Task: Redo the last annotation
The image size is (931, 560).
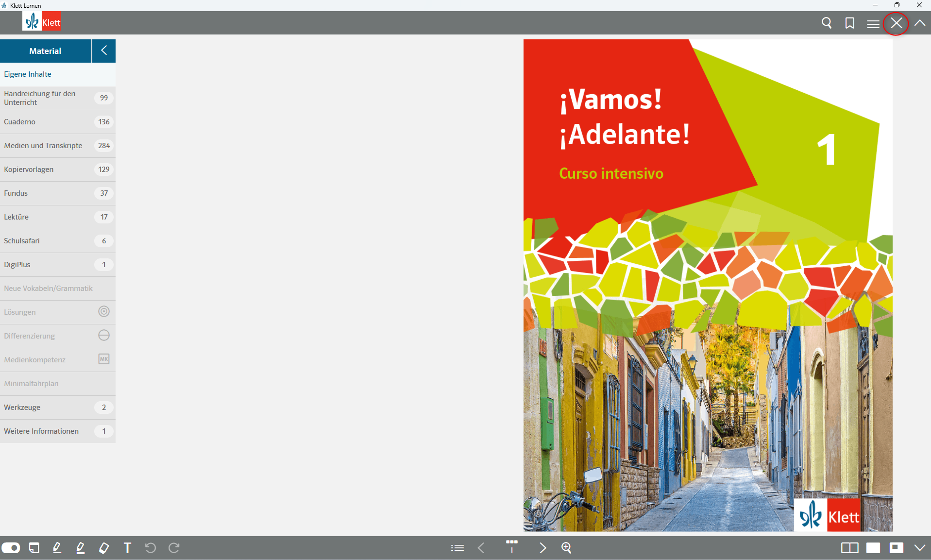Action: 174,548
